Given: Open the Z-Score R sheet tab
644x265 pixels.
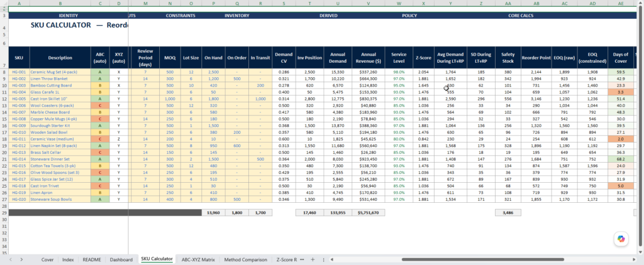Looking at the screenshot, I should (286, 260).
